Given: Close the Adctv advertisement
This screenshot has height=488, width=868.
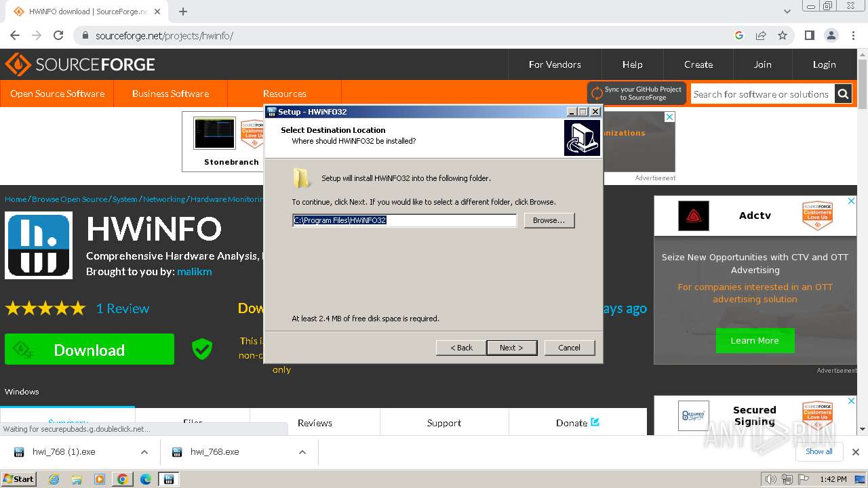Looking at the screenshot, I should click(852, 201).
